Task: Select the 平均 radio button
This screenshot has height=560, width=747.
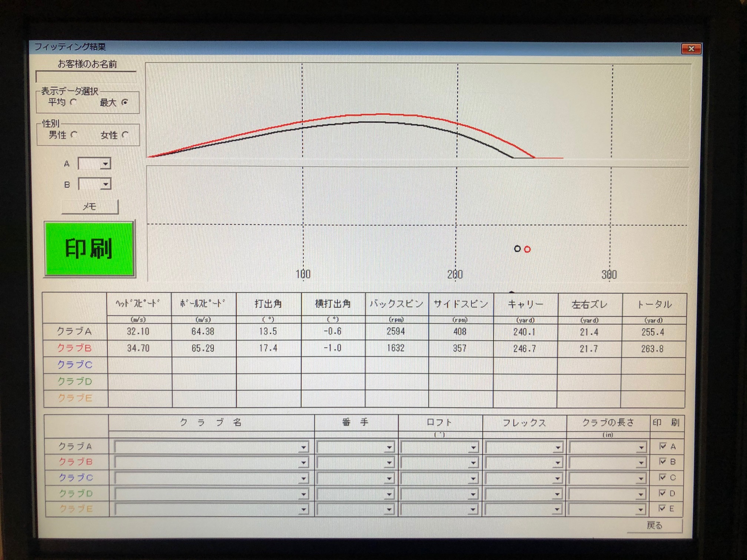Action: click(x=73, y=102)
